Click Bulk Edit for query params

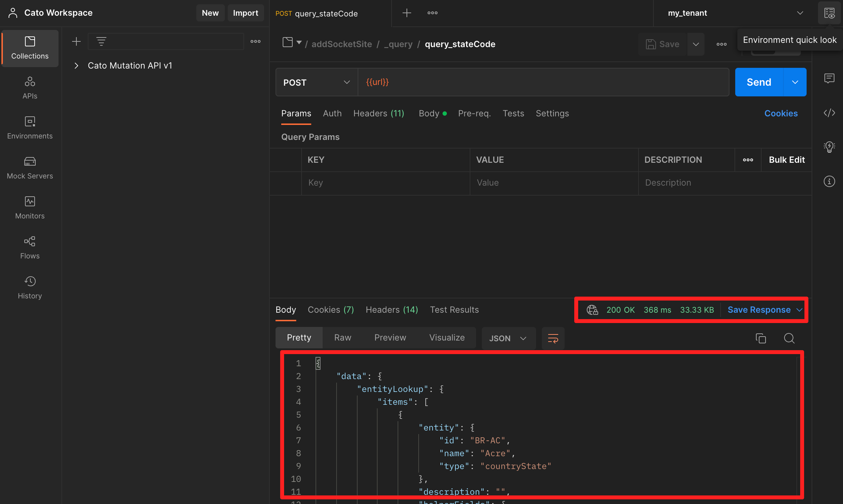786,160
